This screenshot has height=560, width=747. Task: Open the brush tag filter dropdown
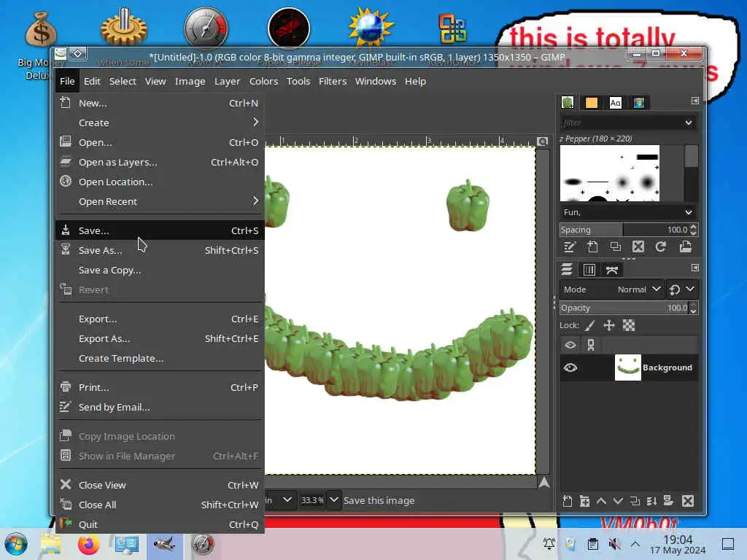689,122
